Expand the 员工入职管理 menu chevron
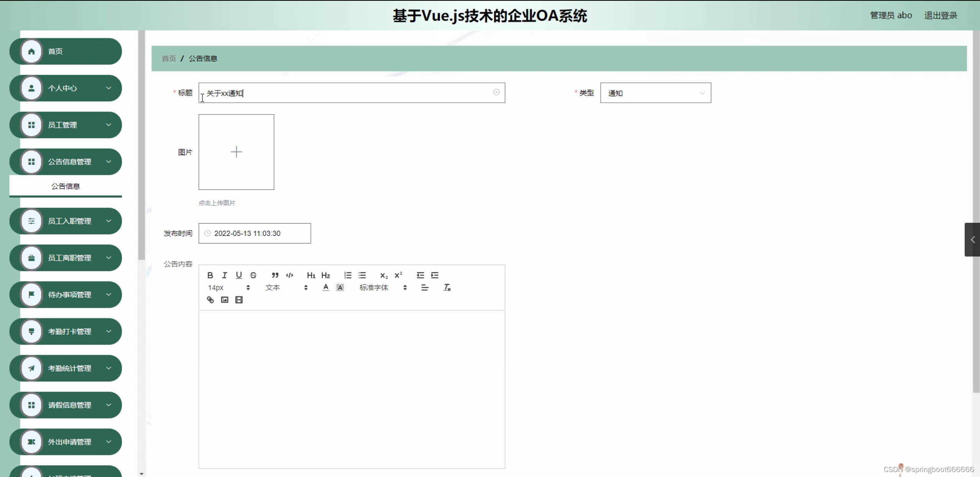980x477 pixels. (109, 221)
